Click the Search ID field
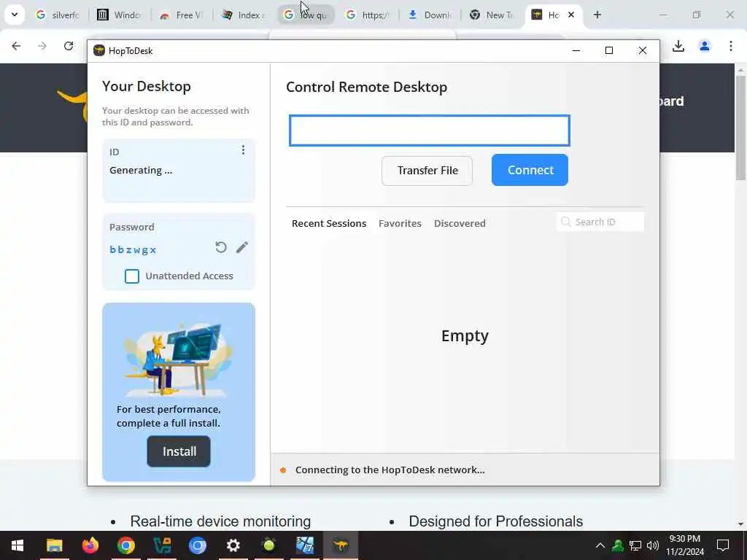This screenshot has height=560, width=747. pyautogui.click(x=600, y=222)
